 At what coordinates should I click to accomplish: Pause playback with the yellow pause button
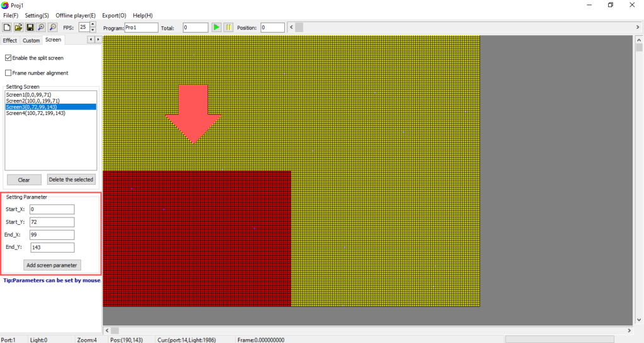(x=228, y=28)
